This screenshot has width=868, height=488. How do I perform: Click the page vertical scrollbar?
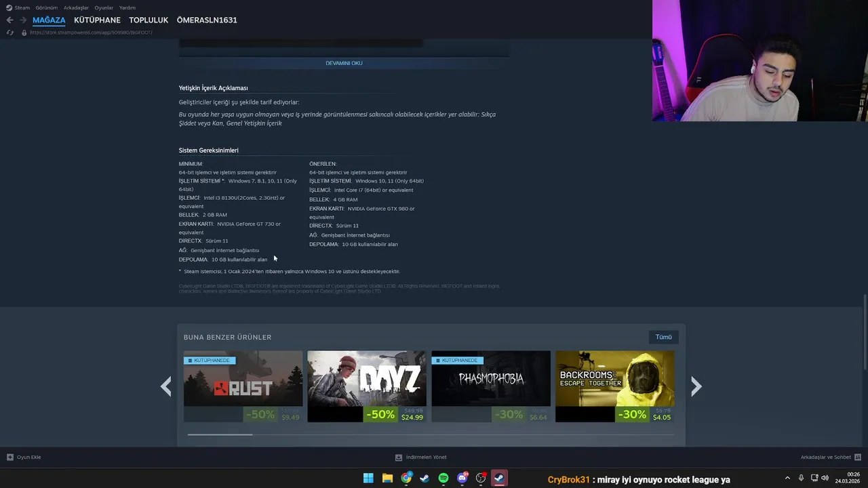pos(865,332)
